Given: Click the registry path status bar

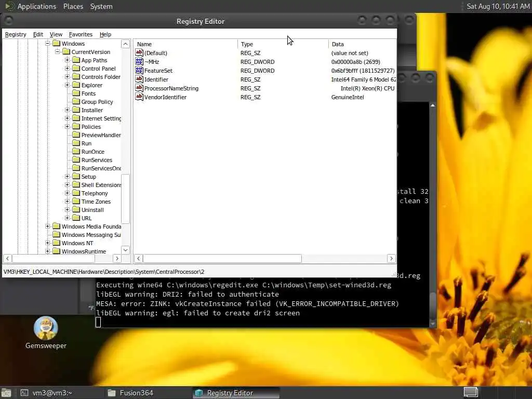Looking at the screenshot, I should [199, 272].
